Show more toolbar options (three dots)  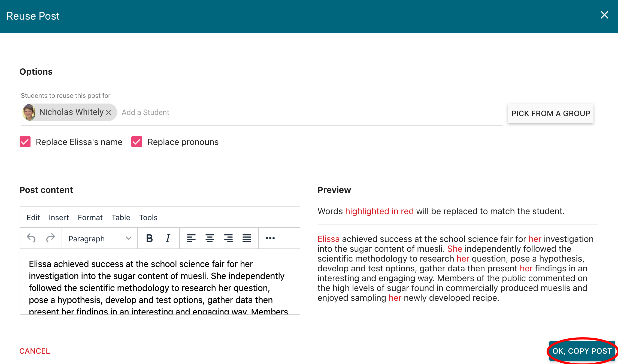(270, 238)
